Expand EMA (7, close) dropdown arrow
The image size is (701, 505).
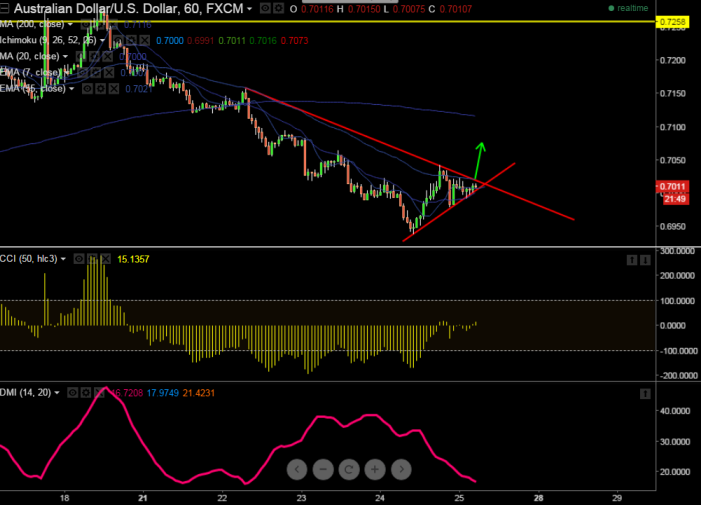[67, 72]
